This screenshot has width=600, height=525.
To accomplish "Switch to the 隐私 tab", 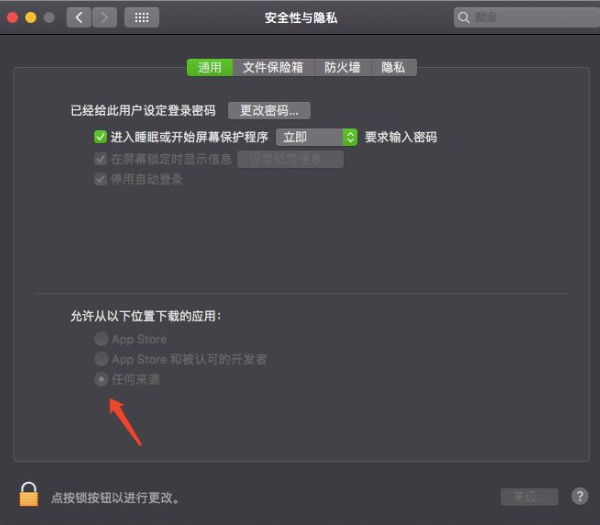I will click(394, 67).
